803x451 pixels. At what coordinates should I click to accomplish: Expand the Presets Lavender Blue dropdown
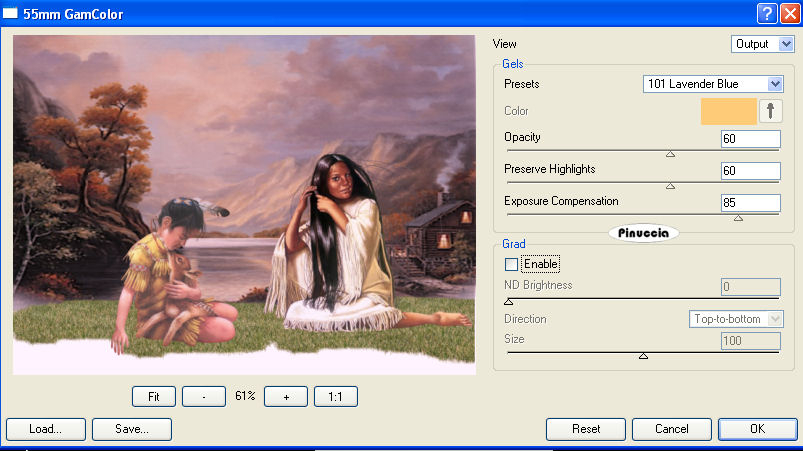click(713, 84)
